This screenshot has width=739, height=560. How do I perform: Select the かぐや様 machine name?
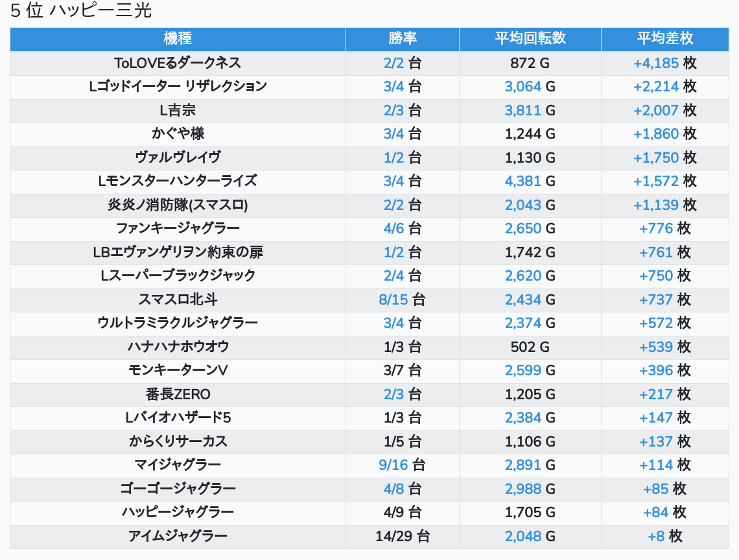click(x=178, y=134)
